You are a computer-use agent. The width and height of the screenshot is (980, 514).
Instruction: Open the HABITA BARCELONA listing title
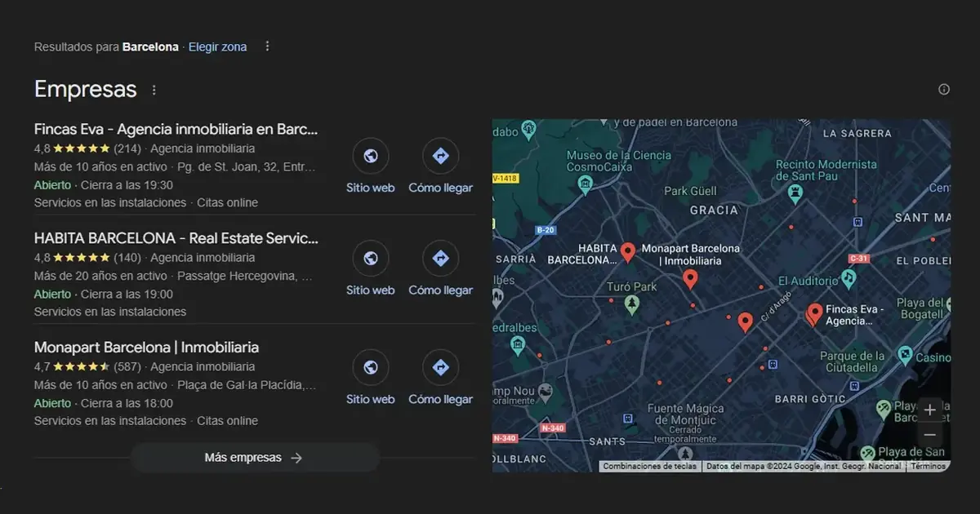176,238
